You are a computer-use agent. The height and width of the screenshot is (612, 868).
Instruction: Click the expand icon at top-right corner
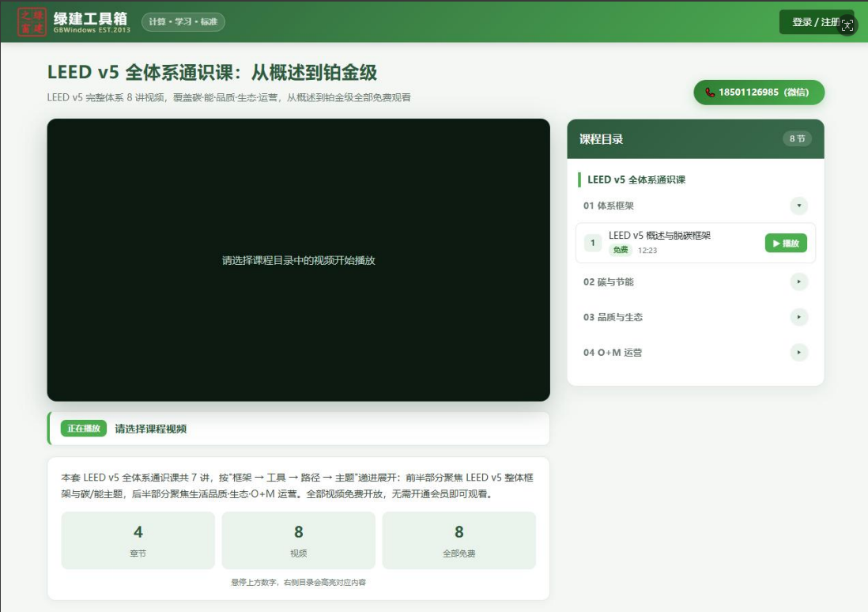[847, 25]
